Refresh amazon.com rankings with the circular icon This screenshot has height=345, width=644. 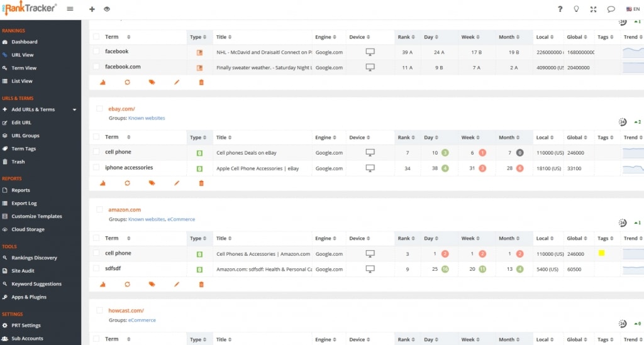(x=127, y=284)
